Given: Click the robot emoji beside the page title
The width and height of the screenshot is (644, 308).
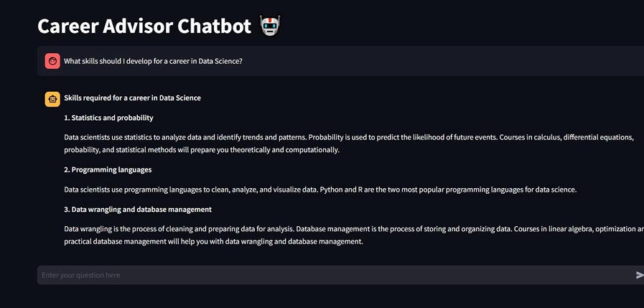Looking at the screenshot, I should pos(270,26).
